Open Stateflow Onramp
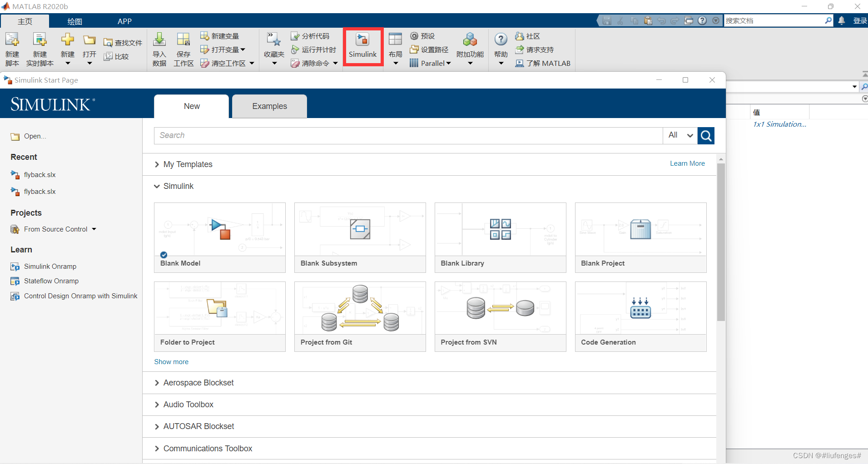The width and height of the screenshot is (868, 464). [45, 281]
